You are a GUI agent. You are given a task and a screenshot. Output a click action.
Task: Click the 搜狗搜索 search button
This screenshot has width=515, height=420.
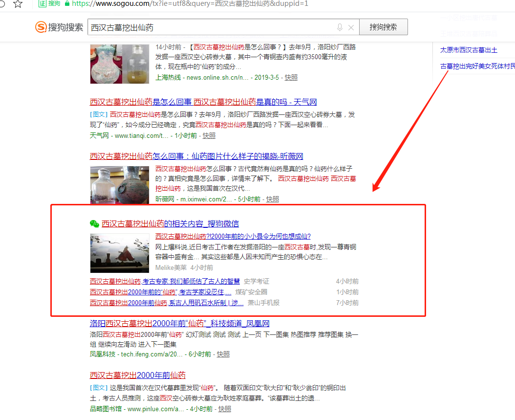tap(383, 27)
